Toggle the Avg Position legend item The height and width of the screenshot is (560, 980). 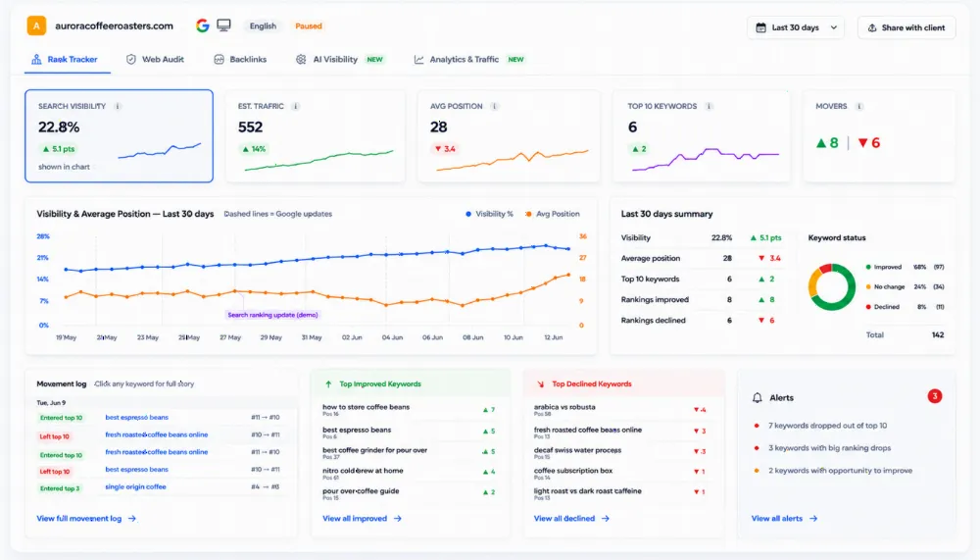coord(553,214)
